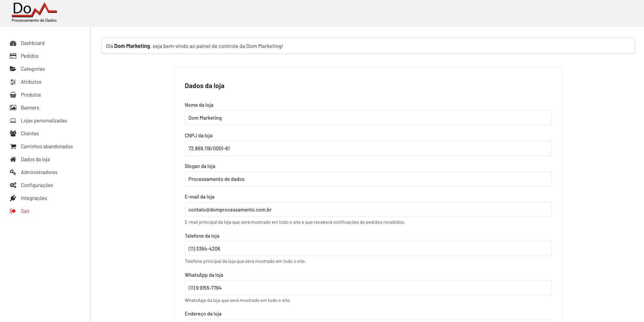Click the Banners image icon
Screen dimensions: 644x322
tap(13, 108)
